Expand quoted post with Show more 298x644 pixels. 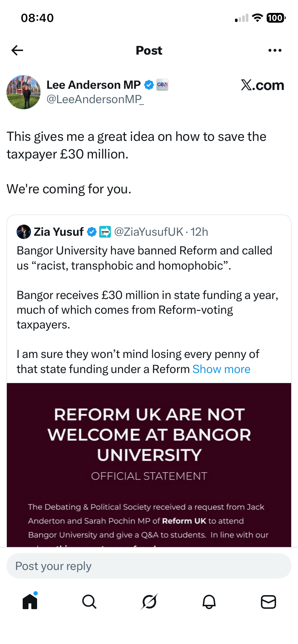point(221,369)
